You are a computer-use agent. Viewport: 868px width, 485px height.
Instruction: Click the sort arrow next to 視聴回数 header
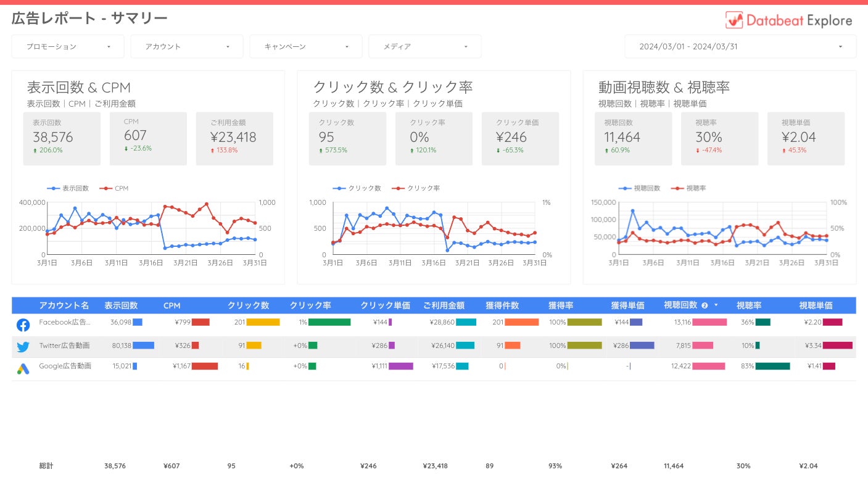[716, 305]
